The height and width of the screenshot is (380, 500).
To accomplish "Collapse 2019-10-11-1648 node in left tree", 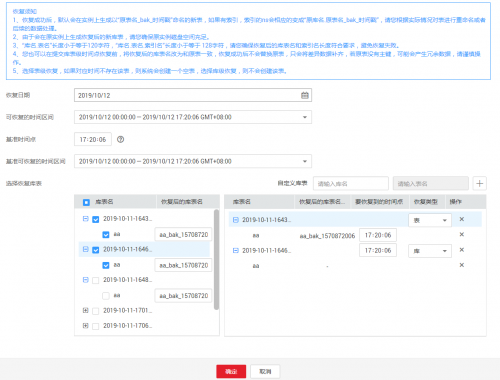I will [86, 280].
